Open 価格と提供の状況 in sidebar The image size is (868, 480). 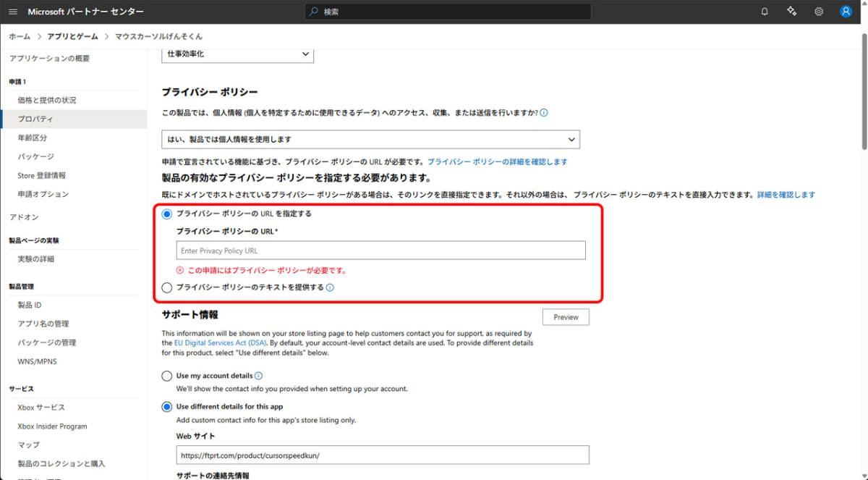coord(46,100)
